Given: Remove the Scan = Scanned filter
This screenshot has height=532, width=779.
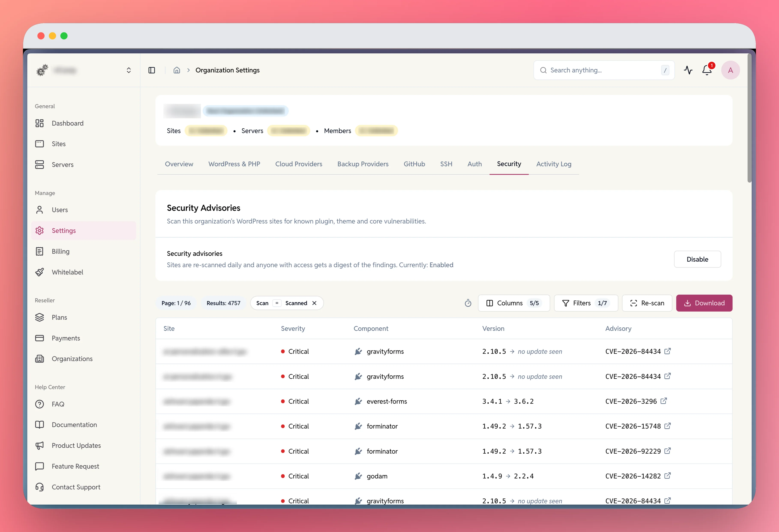Looking at the screenshot, I should click(314, 303).
